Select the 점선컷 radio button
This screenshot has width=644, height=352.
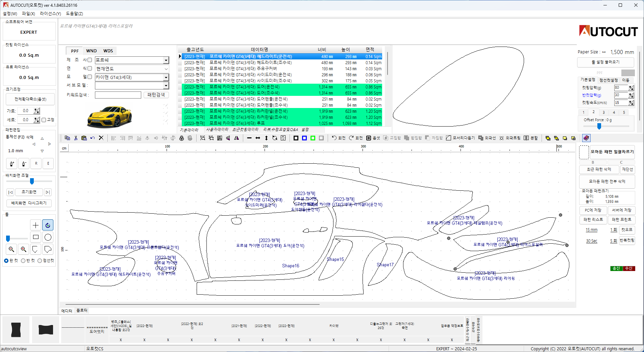click(40, 261)
